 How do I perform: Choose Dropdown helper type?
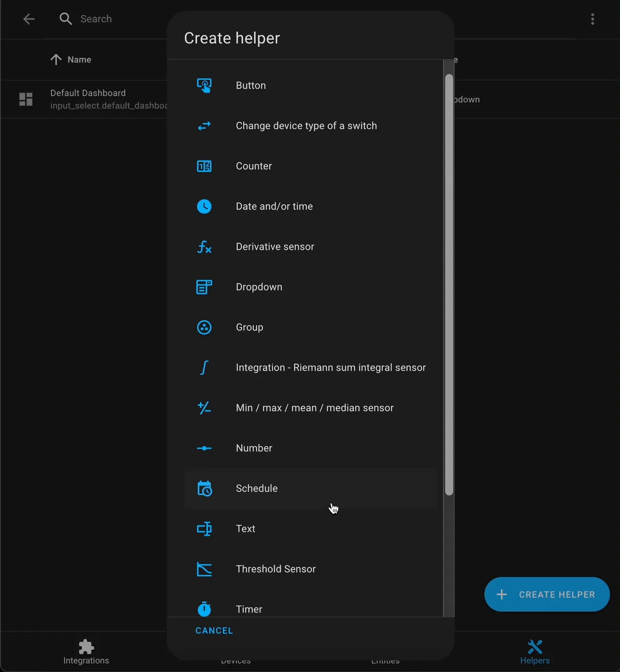coord(311,287)
